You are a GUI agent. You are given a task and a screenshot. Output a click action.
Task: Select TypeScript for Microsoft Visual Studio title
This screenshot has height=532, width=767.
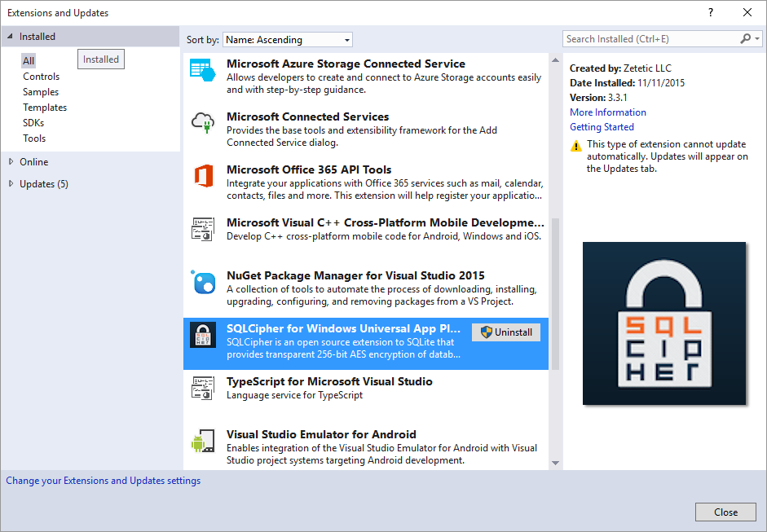click(x=329, y=381)
